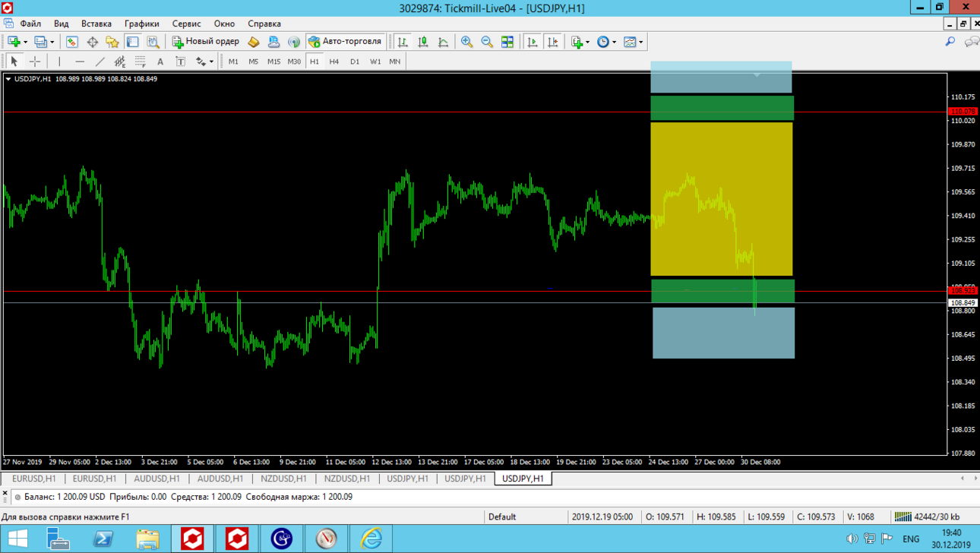Expand the new chart dropdown arrow
Viewport: 980px width, 553px height.
pyautogui.click(x=26, y=43)
